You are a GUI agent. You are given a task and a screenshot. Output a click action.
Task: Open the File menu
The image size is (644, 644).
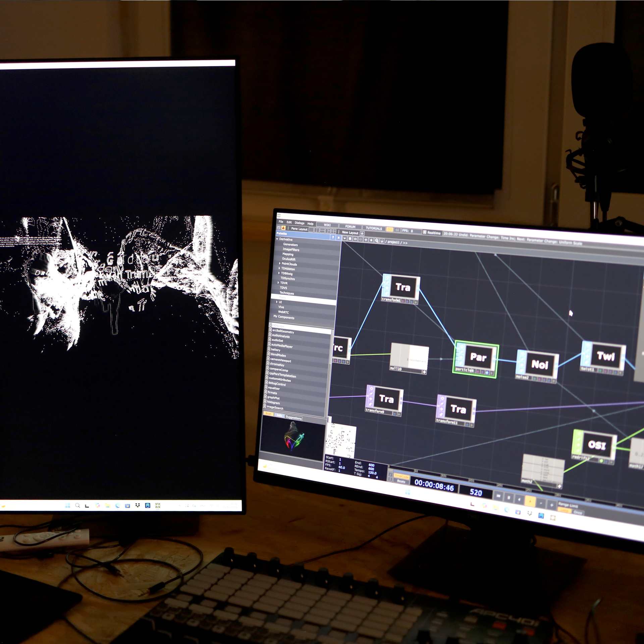pyautogui.click(x=281, y=222)
